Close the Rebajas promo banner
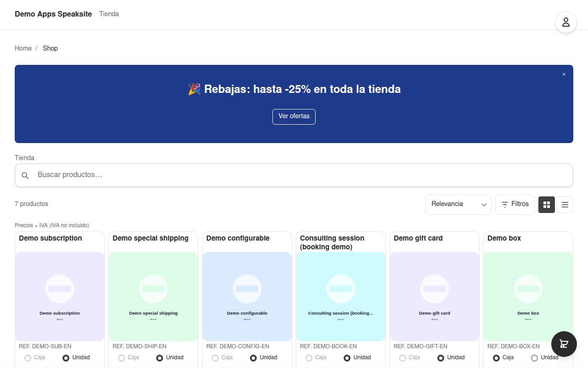588x368 pixels. pyautogui.click(x=564, y=74)
